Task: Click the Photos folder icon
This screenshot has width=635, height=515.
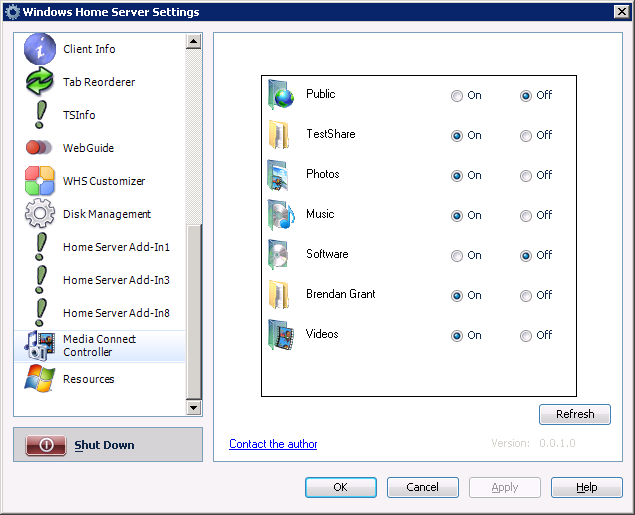Action: [278, 175]
